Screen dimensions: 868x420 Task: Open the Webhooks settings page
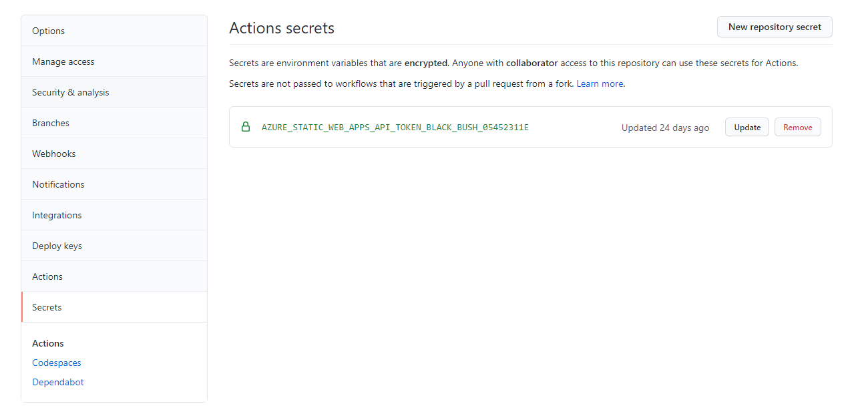coord(53,153)
